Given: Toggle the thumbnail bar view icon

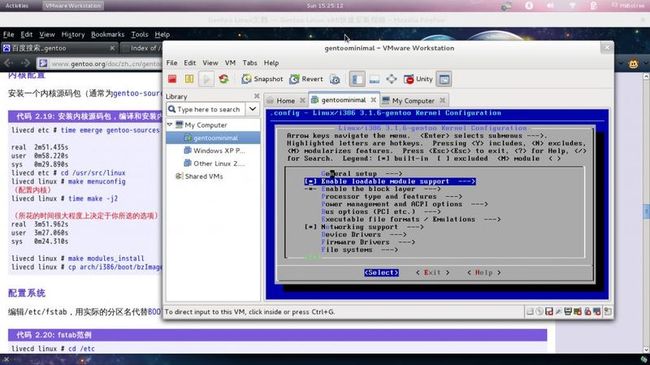Looking at the screenshot, I should click(374, 79).
